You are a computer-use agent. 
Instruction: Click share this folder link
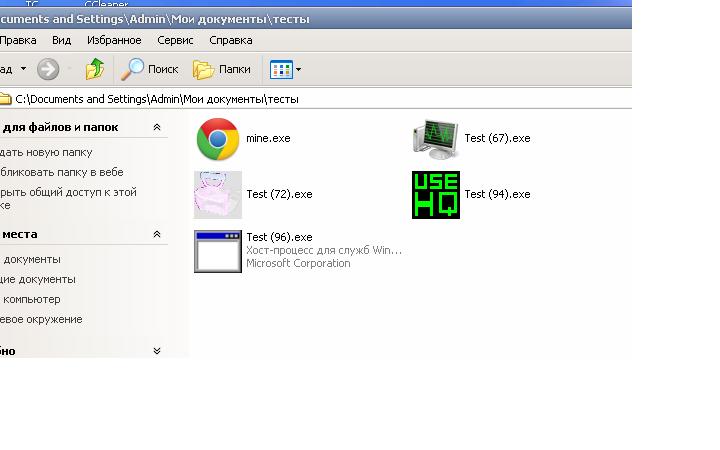(x=68, y=198)
